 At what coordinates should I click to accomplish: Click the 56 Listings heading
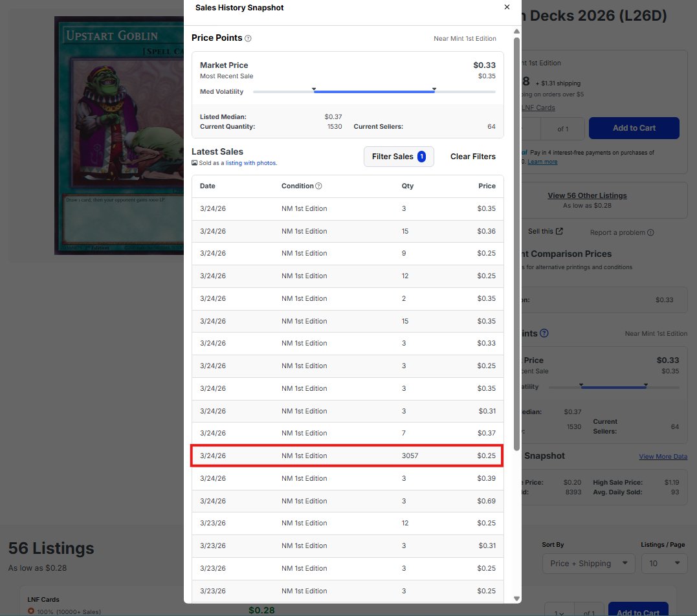point(51,548)
